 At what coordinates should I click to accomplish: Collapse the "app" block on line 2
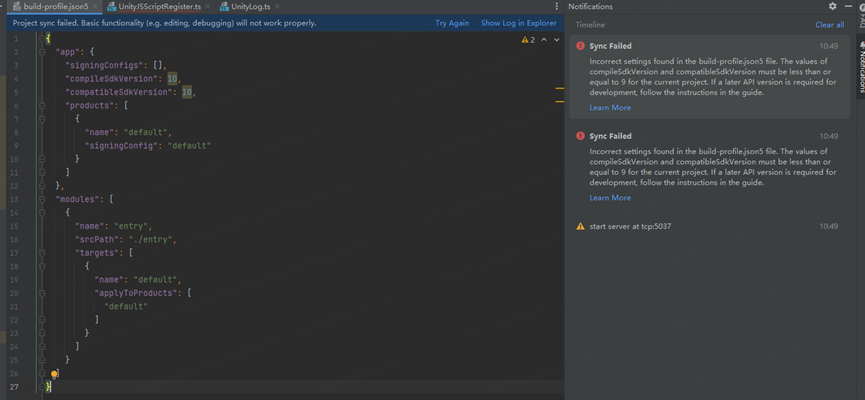click(43, 50)
